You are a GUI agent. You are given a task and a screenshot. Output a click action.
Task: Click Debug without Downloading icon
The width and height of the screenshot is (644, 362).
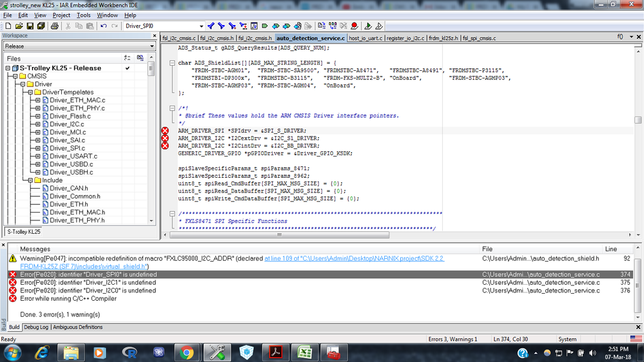(379, 26)
